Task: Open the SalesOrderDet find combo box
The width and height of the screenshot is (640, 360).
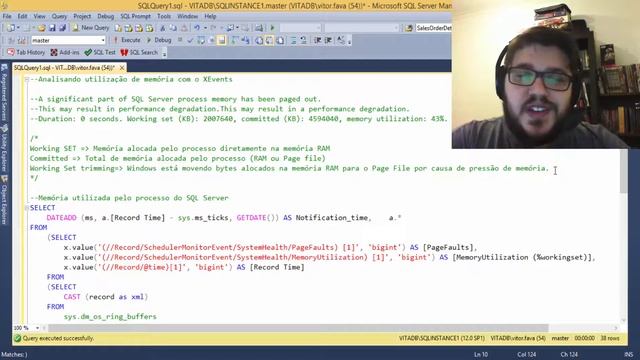Action: (434, 28)
